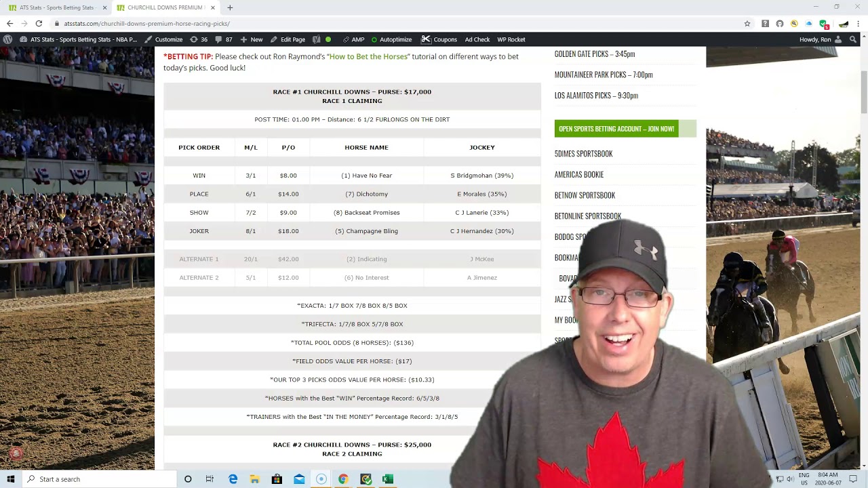Click Ad Check in admin bar

pos(477,39)
